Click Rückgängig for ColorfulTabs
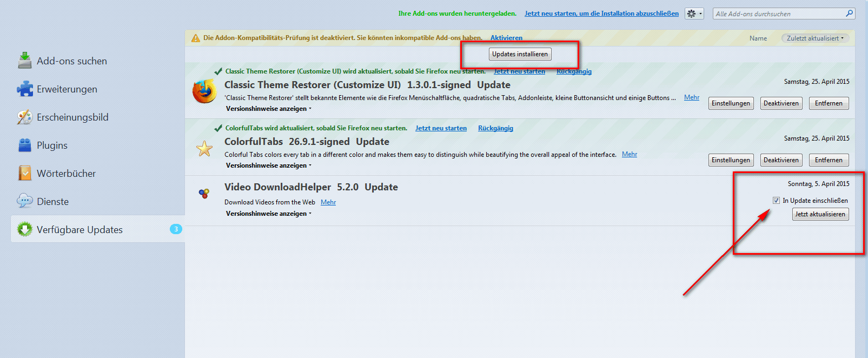This screenshot has height=358, width=868. click(x=495, y=128)
